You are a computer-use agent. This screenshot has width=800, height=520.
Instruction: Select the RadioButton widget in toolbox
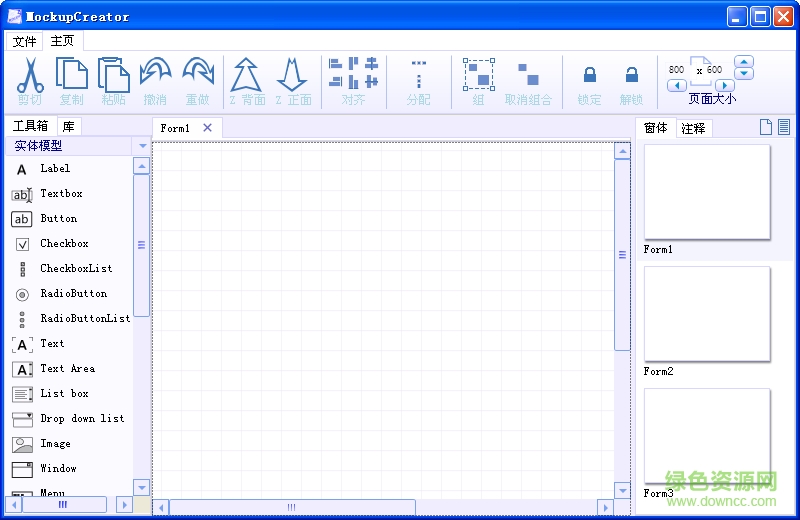(x=73, y=294)
